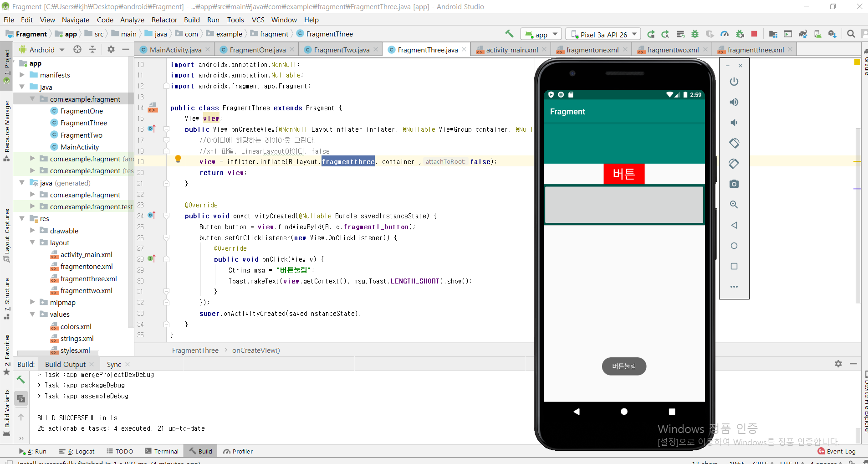Click the emulator volume up icon
Viewport: 868px width, 464px height.
(734, 102)
